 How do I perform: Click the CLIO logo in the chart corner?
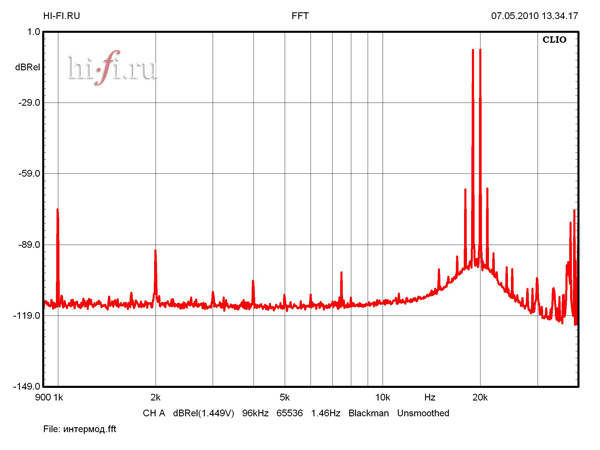pyautogui.click(x=554, y=41)
